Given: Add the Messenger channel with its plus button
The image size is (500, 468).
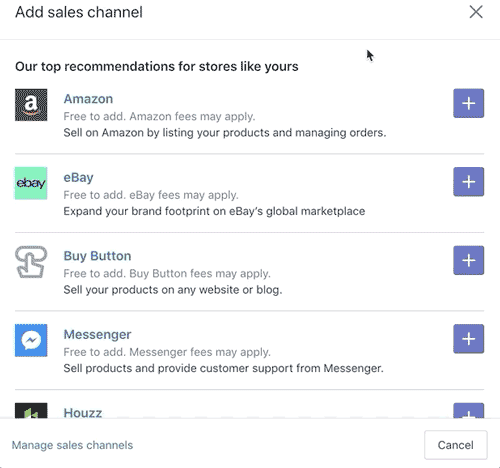Looking at the screenshot, I should [x=468, y=339].
